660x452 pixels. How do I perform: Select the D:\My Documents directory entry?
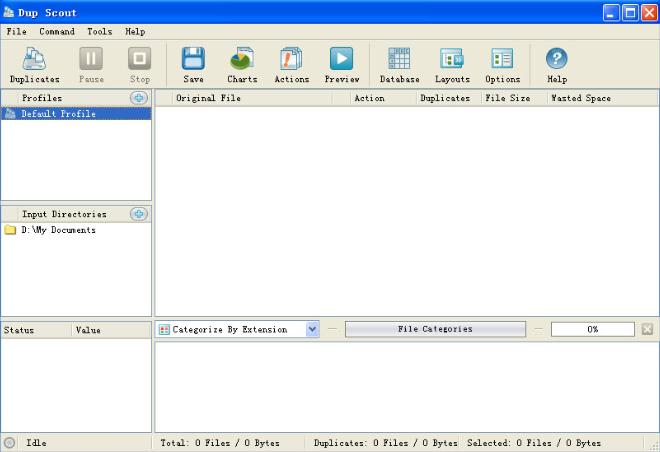(x=58, y=230)
